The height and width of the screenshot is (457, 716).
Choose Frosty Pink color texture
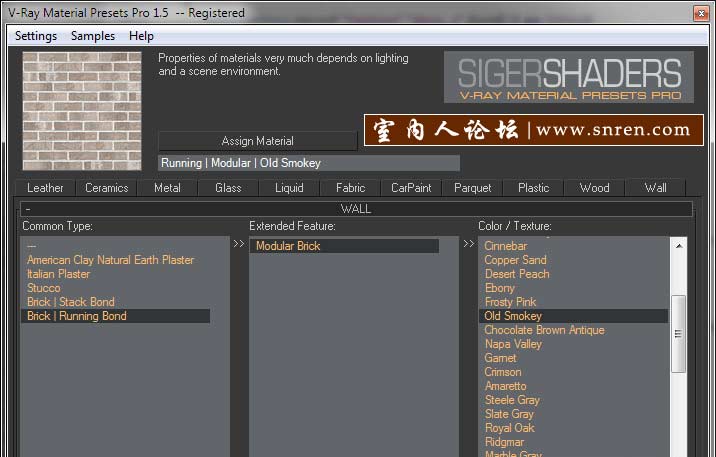pyautogui.click(x=510, y=302)
